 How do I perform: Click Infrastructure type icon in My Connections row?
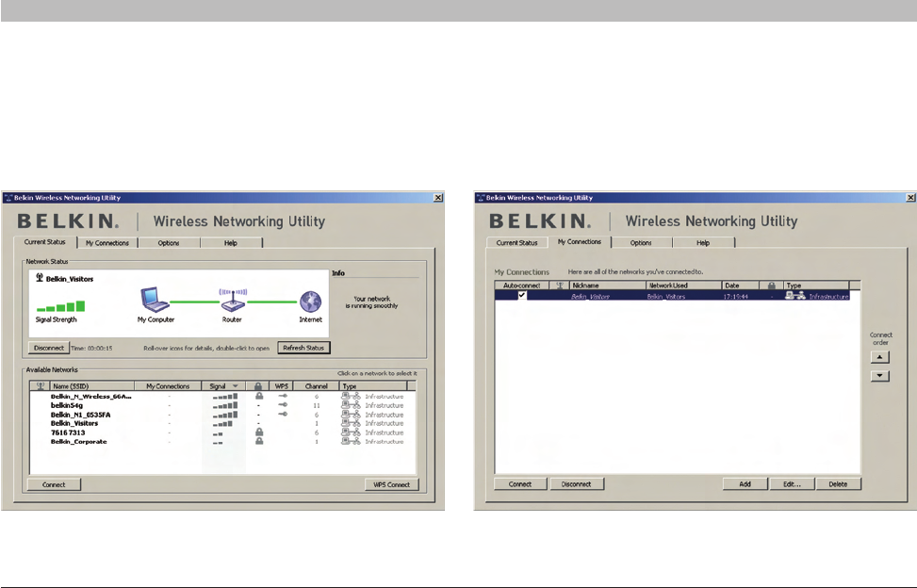(794, 296)
